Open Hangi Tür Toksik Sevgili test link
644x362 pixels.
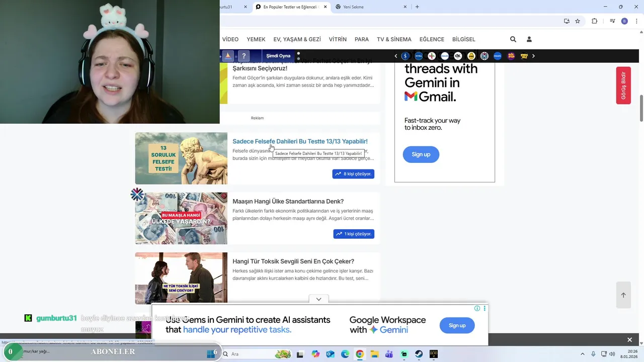click(x=293, y=261)
